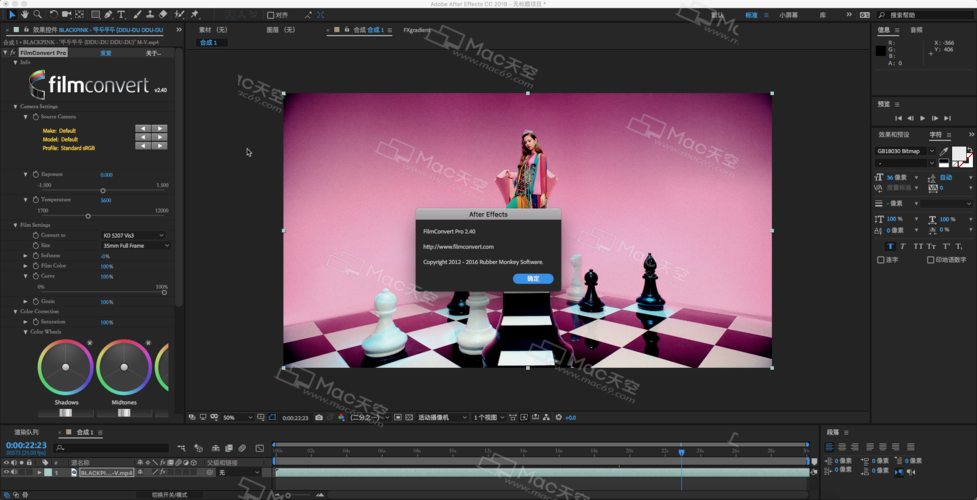Mute audio of the BLACKPI...V.mp4 layer

click(14, 473)
